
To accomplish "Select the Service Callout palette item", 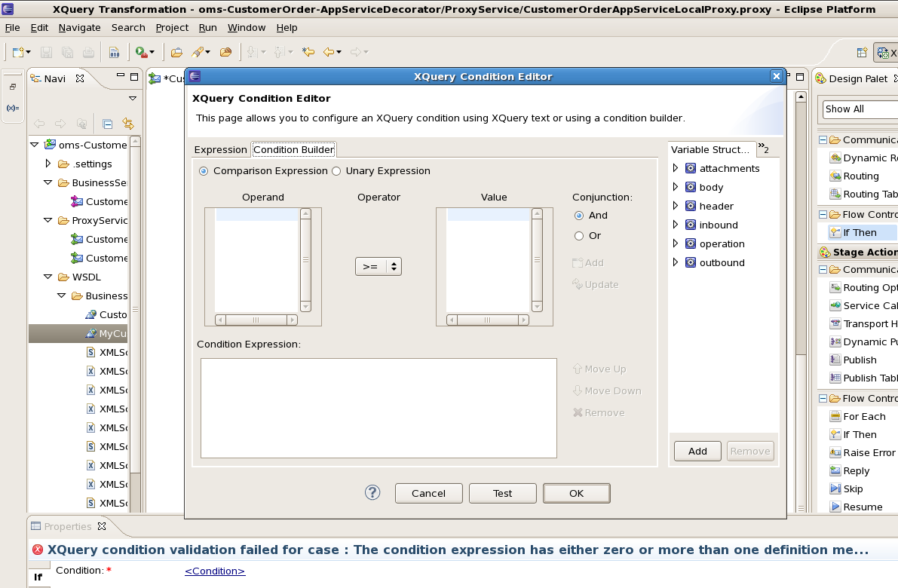I will (863, 306).
